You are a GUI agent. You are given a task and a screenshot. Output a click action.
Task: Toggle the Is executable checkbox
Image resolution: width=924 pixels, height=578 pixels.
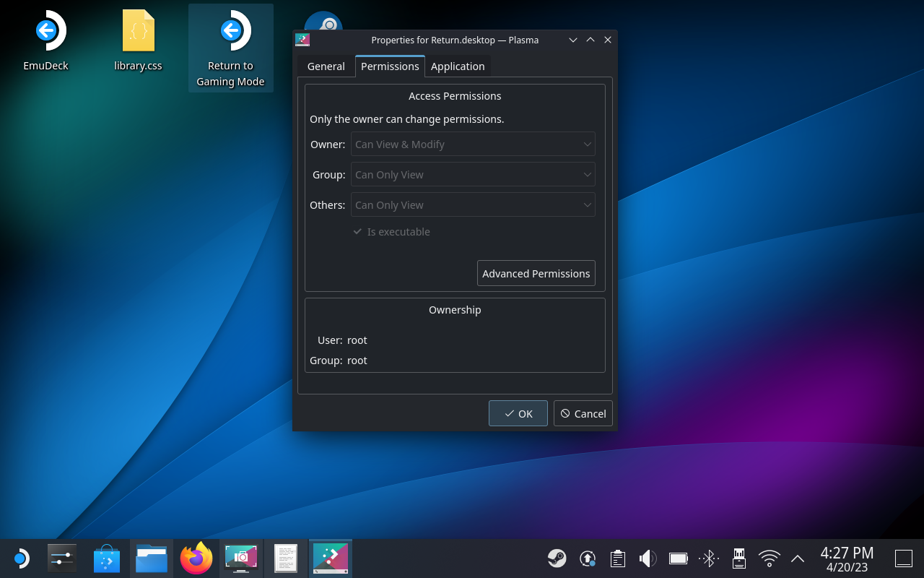tap(358, 231)
